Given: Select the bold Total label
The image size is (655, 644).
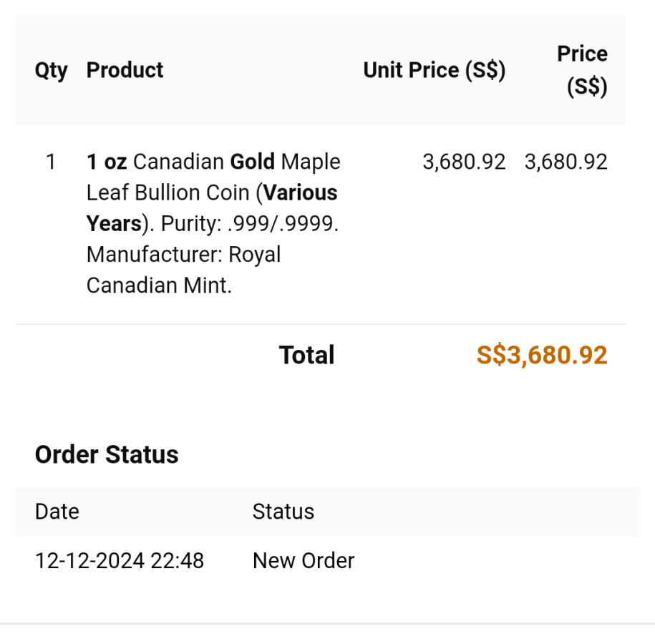Looking at the screenshot, I should point(306,356).
